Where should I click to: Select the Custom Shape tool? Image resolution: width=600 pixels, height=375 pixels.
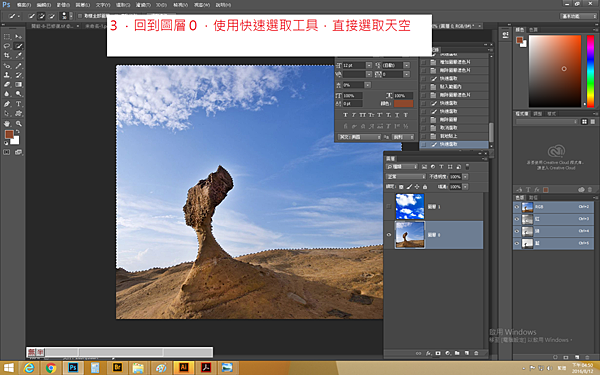(18, 113)
